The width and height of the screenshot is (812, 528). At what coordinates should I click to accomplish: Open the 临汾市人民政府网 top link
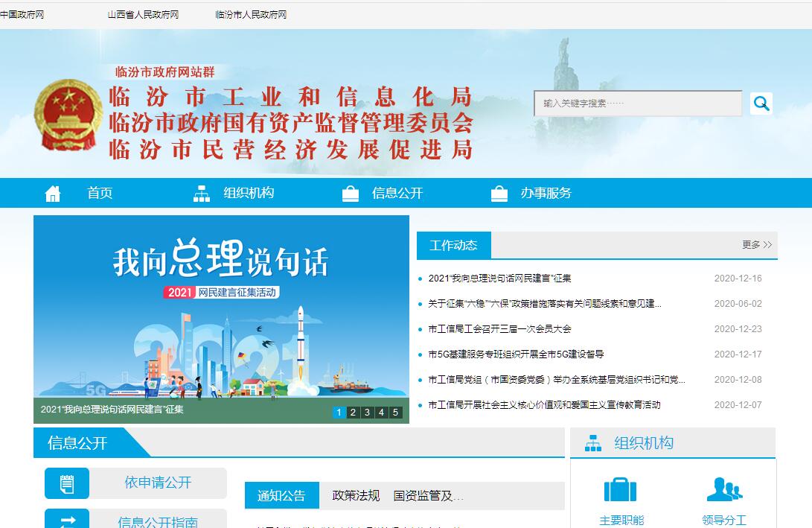point(251,15)
